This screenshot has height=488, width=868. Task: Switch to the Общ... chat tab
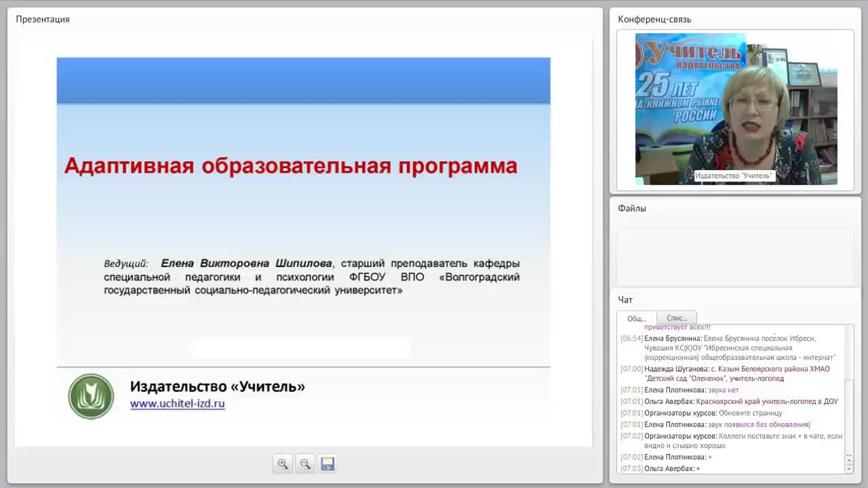637,318
